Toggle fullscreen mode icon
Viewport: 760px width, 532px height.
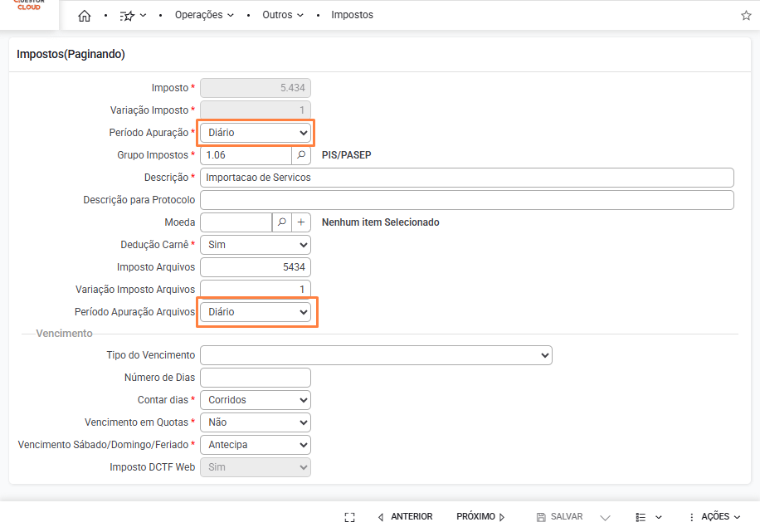[x=349, y=517]
